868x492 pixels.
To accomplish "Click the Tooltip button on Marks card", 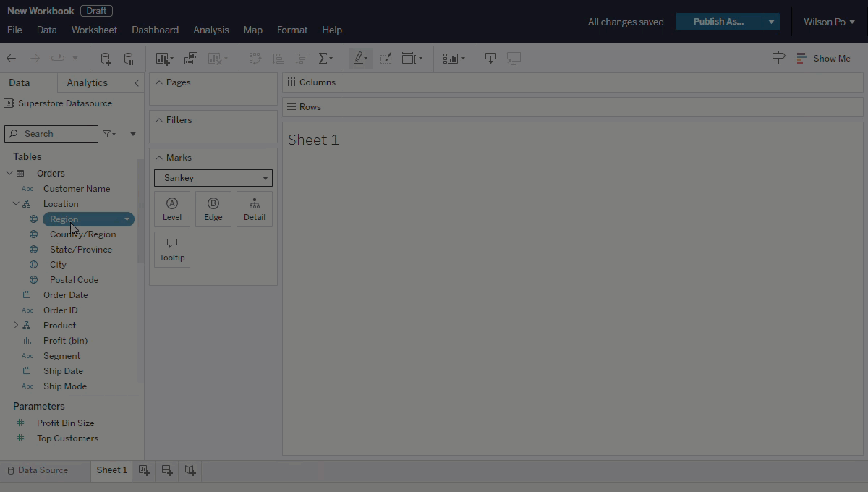I will (172, 250).
